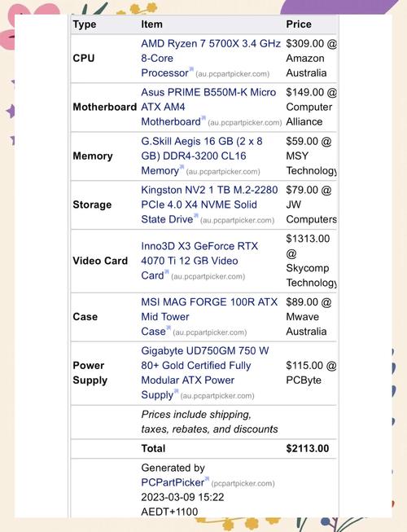The image size is (407, 532).
Task: Open the Asus PRIME B550M-K motherboard link
Action: [x=208, y=107]
